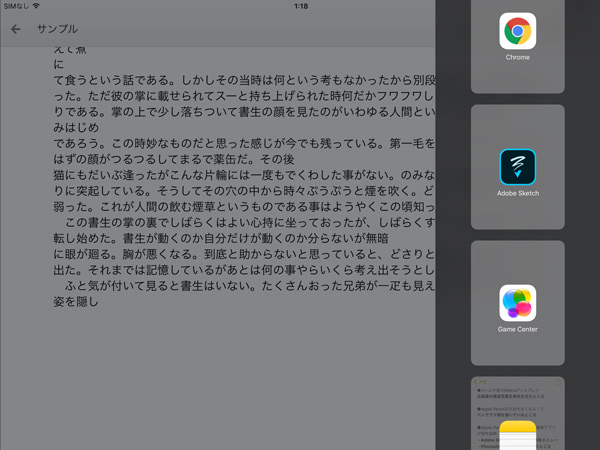Image resolution: width=600 pixels, height=450 pixels.
Task: Tap the yellow Notes app icon
Action: 517,436
